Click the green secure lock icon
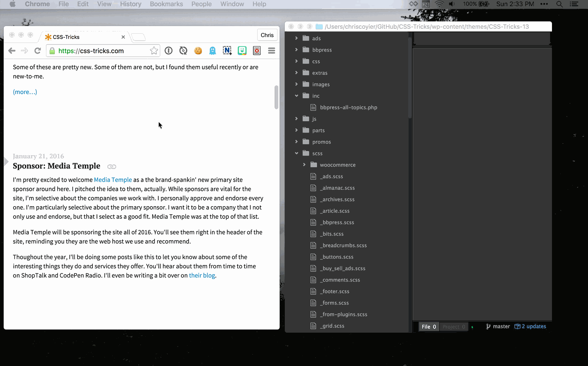The height and width of the screenshot is (366, 588). pos(52,51)
